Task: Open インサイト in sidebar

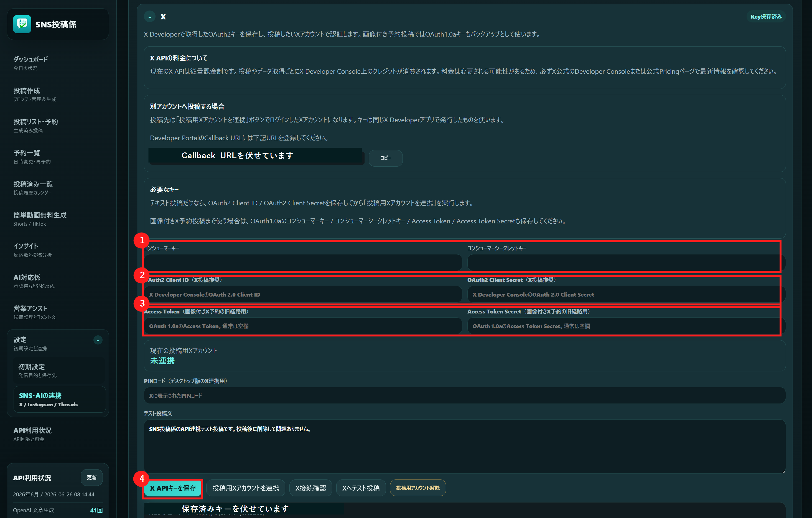Action: 58,250
